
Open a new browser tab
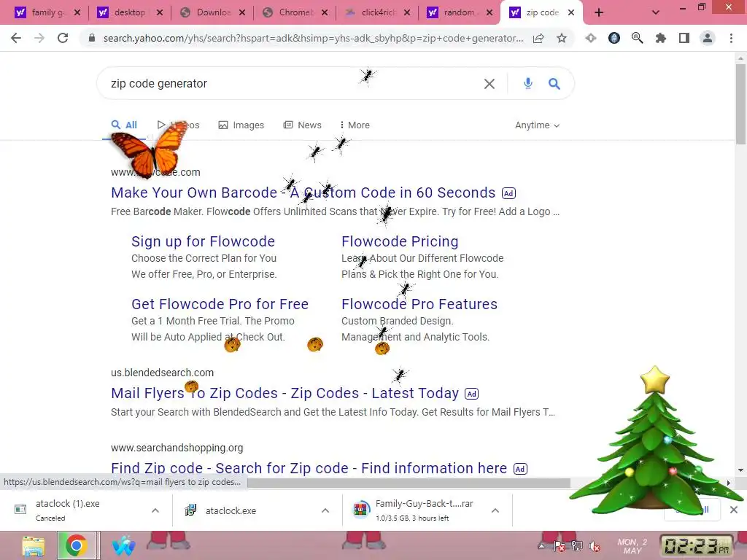599,13
